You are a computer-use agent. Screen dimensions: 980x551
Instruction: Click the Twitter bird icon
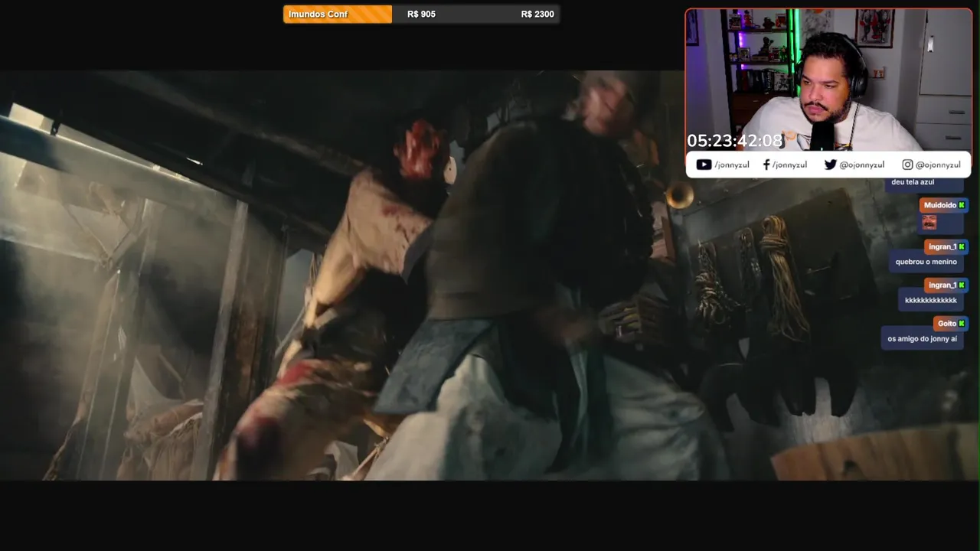click(x=830, y=165)
